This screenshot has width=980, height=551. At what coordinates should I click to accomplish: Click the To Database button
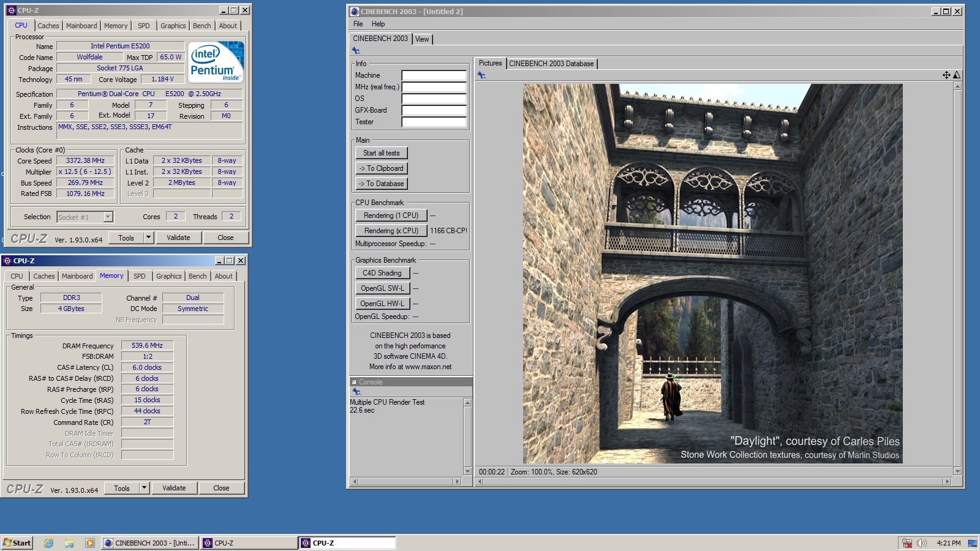click(381, 184)
